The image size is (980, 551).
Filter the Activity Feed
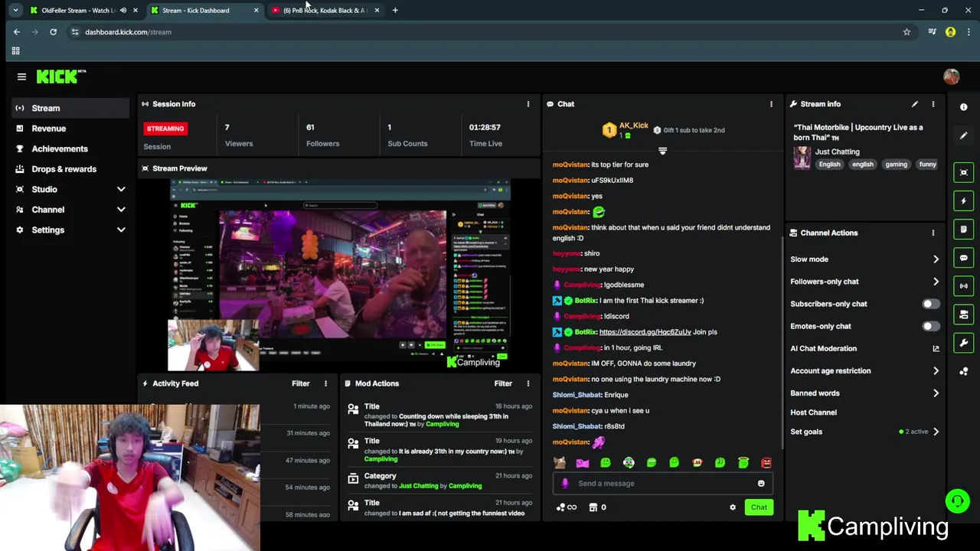[x=300, y=383]
